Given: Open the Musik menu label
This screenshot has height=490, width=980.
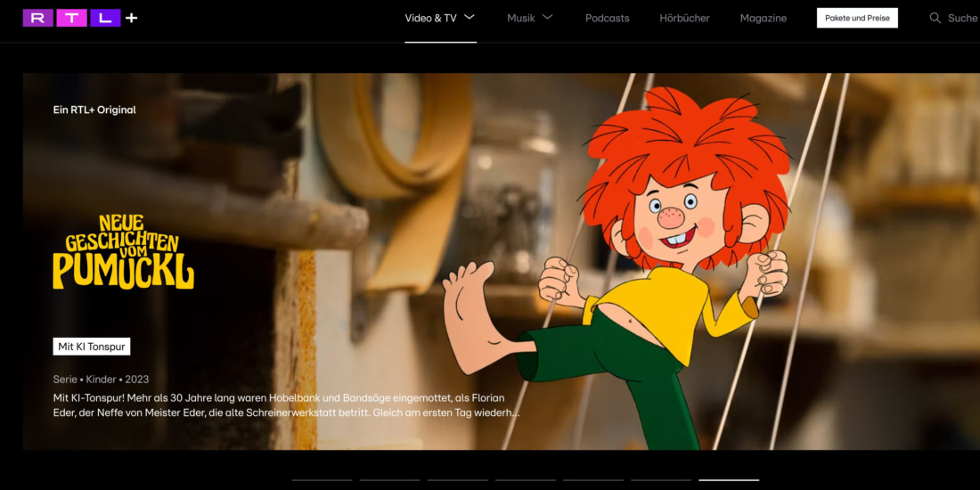Looking at the screenshot, I should click(x=521, y=18).
